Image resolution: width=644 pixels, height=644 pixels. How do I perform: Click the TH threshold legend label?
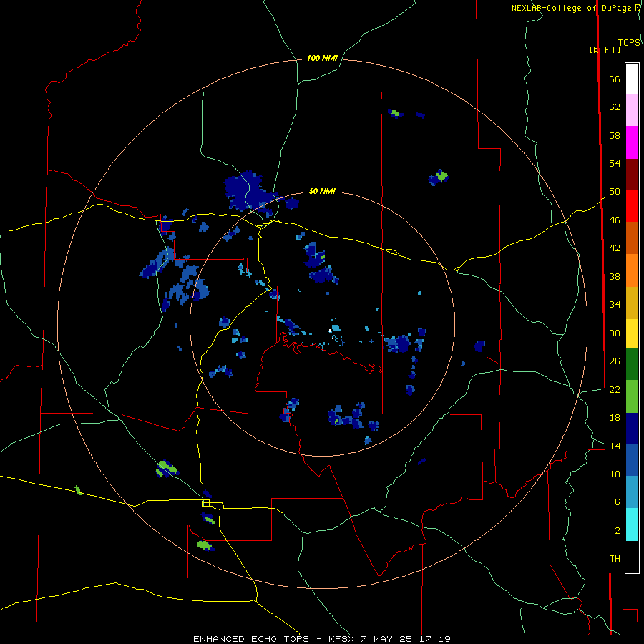615,559
